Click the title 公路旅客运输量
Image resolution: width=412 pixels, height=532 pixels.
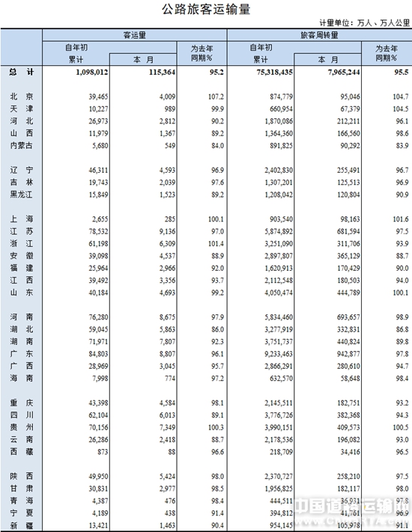pos(206,9)
